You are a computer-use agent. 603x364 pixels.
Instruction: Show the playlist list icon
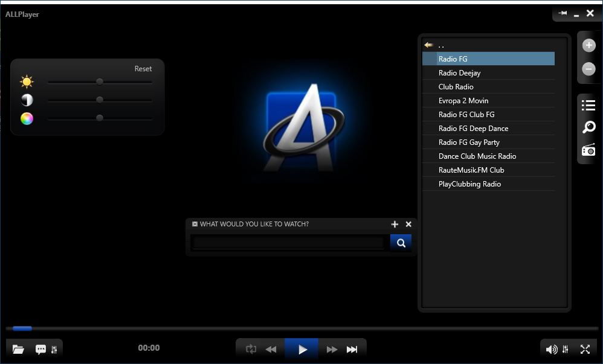click(x=588, y=105)
